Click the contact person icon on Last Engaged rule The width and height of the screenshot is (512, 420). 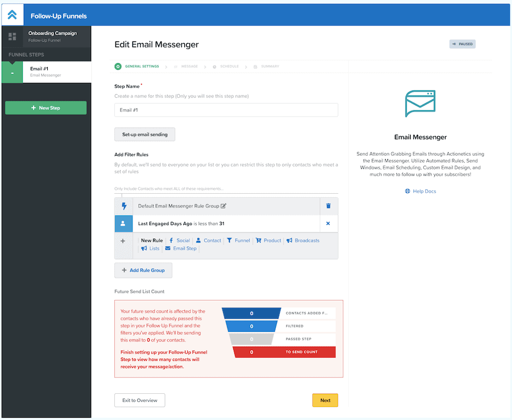[x=123, y=224]
